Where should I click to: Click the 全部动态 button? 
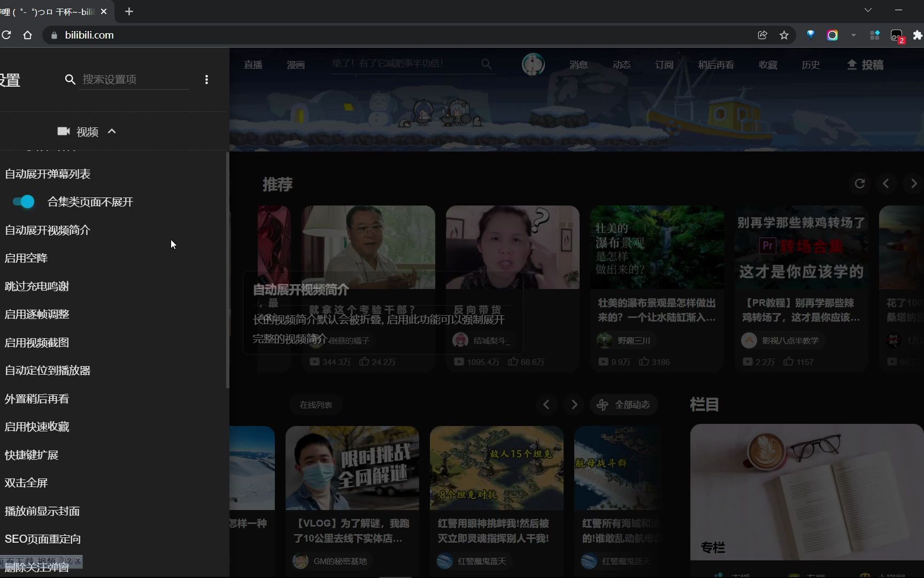click(x=624, y=405)
